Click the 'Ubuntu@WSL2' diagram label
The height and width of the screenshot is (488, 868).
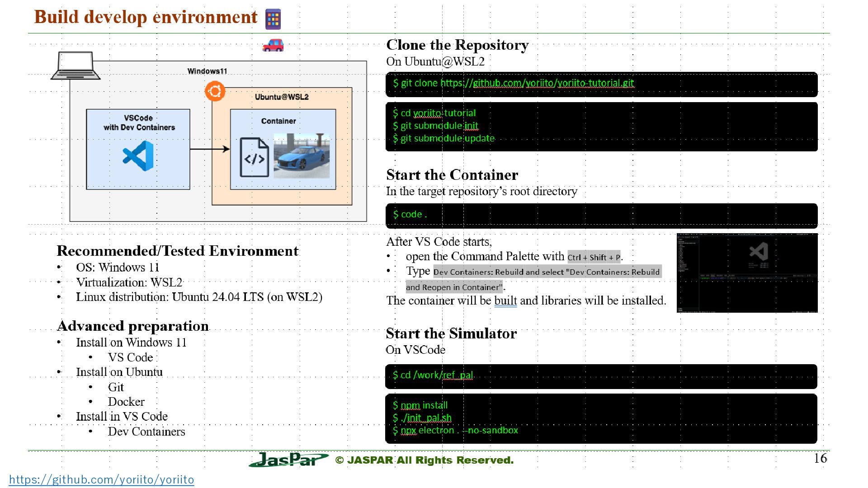[x=282, y=97]
